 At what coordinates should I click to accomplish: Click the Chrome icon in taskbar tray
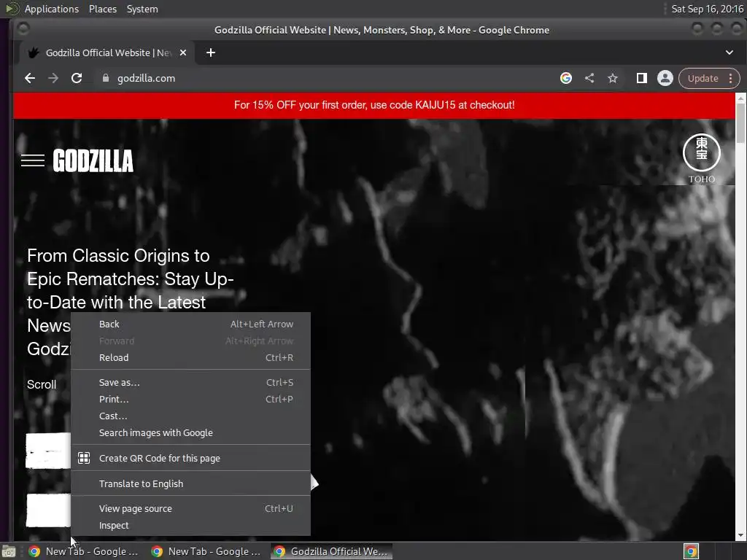pyautogui.click(x=691, y=551)
